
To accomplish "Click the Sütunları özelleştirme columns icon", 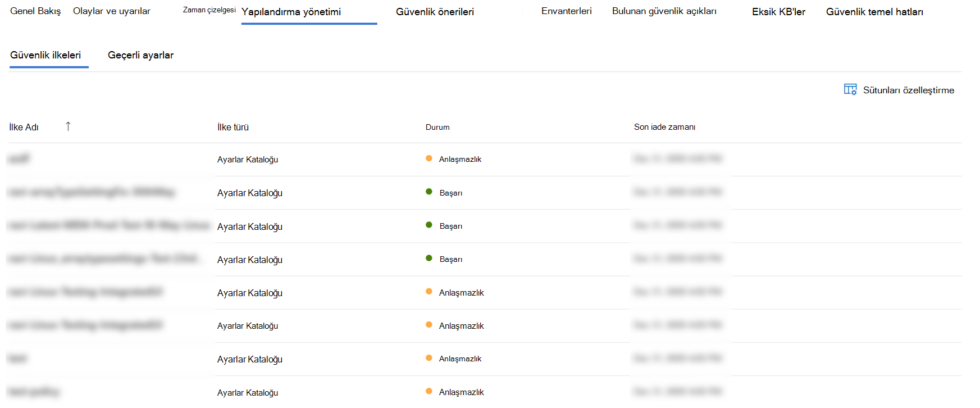I will pos(850,89).
